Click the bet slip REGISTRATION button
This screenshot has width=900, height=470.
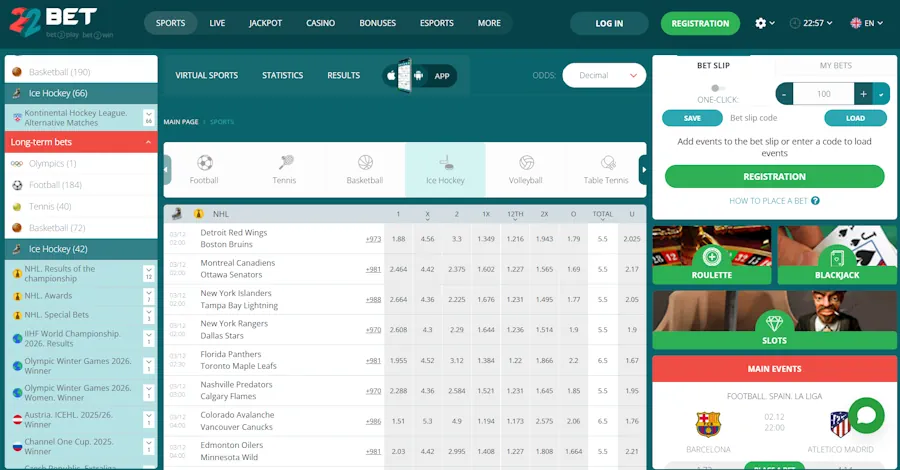click(774, 177)
